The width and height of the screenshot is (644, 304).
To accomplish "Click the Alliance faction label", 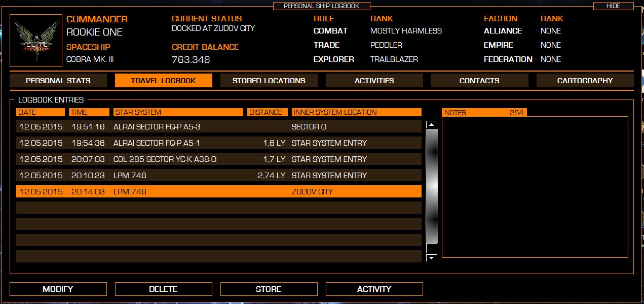I will [x=503, y=31].
